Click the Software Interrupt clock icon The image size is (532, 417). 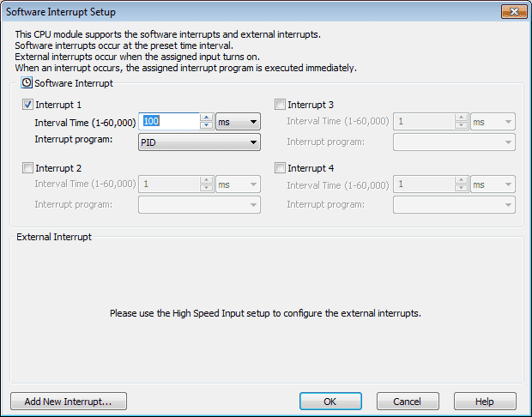[27, 82]
